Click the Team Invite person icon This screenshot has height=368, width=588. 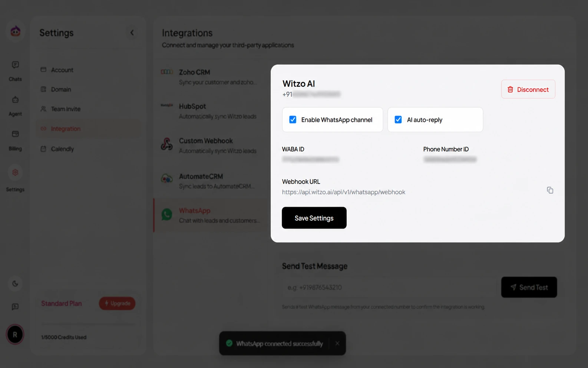point(43,109)
